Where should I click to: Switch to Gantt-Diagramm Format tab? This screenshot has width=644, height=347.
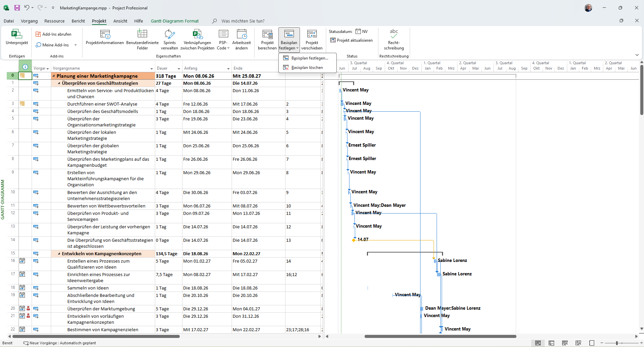click(175, 21)
